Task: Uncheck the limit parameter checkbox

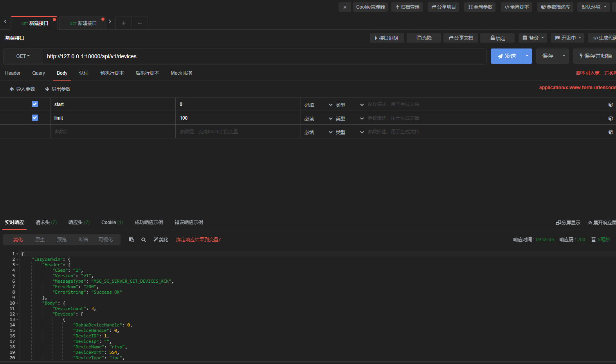Action: click(x=35, y=118)
